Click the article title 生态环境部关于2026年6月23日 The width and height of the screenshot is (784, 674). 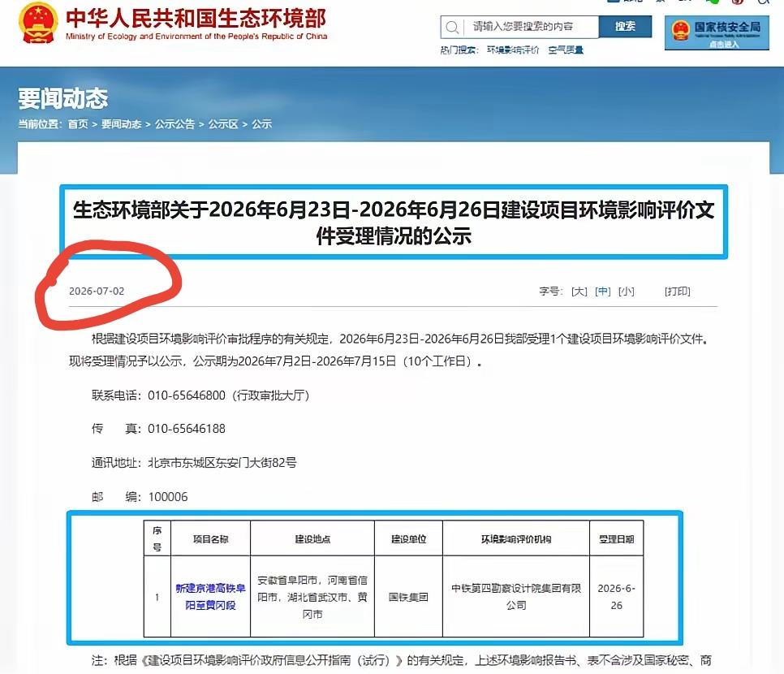394,223
